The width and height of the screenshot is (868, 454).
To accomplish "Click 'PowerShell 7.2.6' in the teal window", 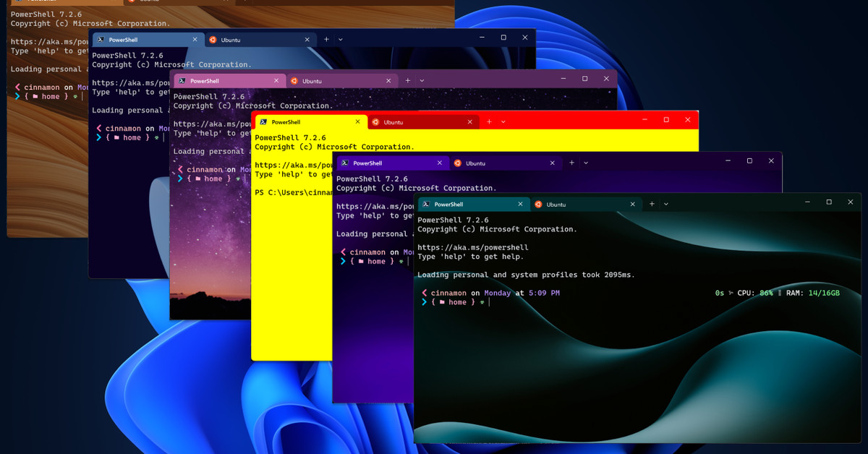I will [453, 220].
